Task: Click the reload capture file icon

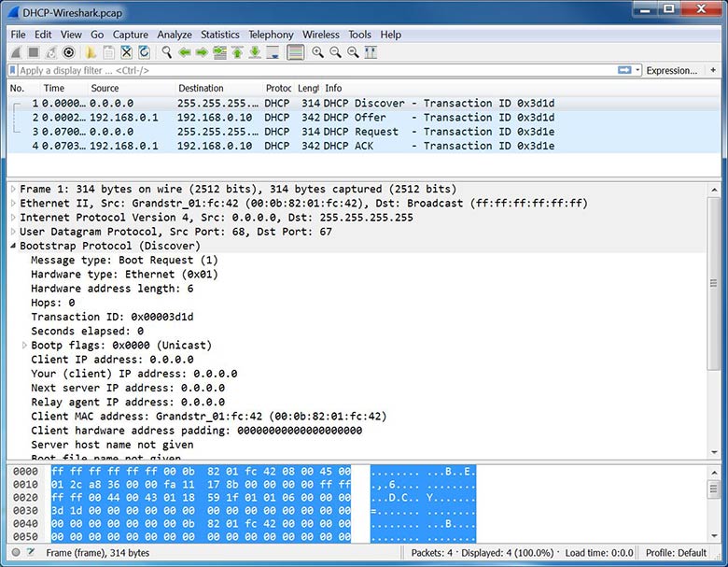Action: pos(144,52)
